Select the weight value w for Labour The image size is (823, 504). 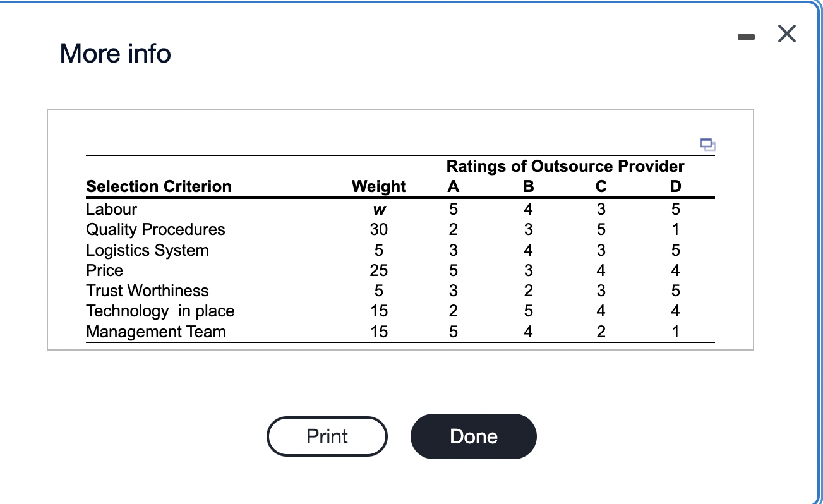[378, 209]
